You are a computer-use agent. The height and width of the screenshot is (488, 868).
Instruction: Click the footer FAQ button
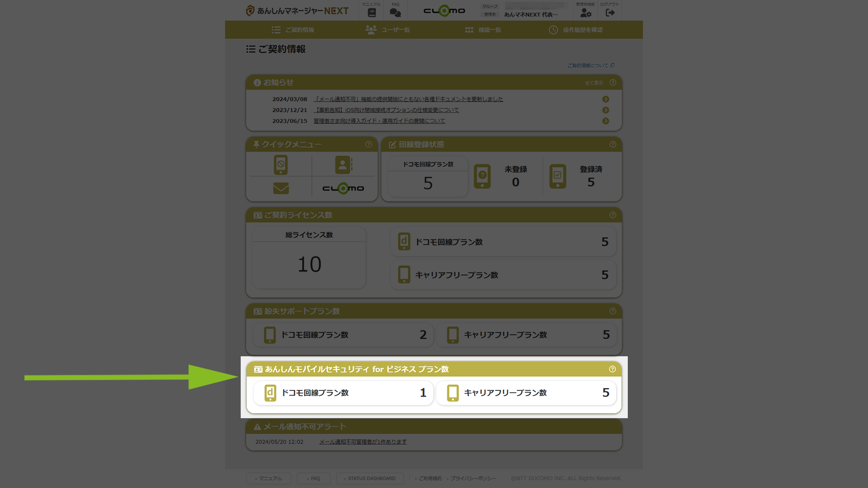[x=313, y=479]
